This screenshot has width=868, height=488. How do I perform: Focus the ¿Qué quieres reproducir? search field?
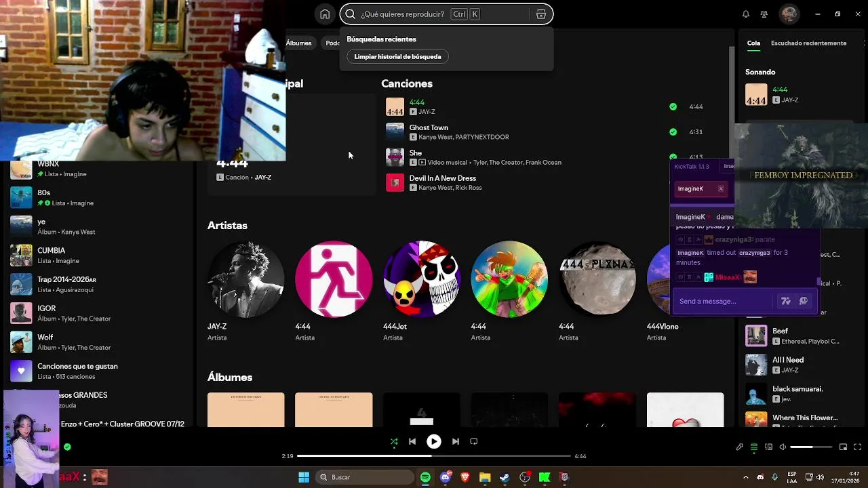(446, 14)
